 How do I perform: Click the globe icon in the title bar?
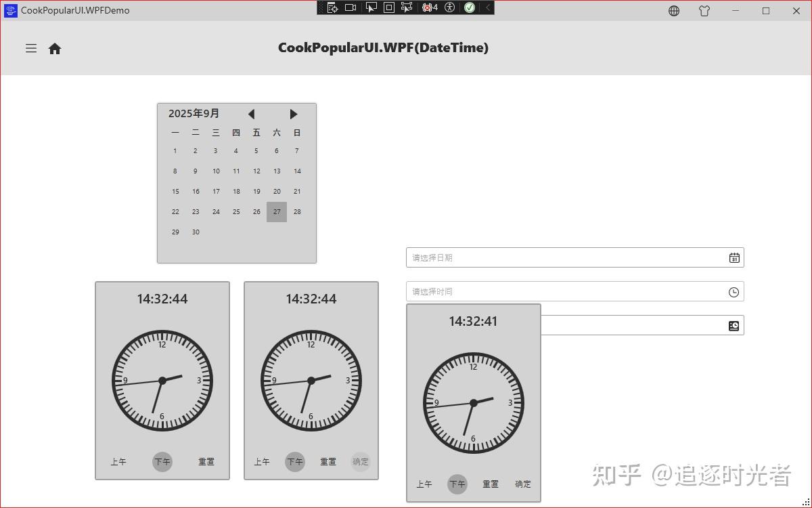[x=674, y=11]
